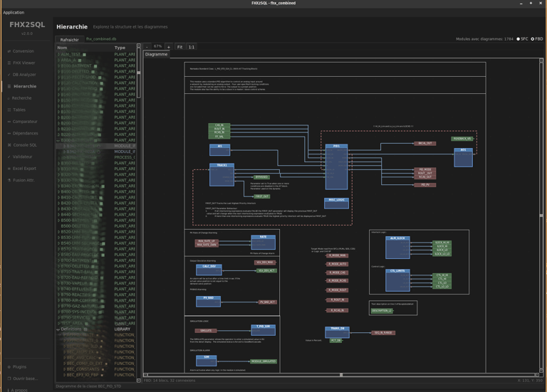Click the PID1 block in the diagram

(x=336, y=166)
